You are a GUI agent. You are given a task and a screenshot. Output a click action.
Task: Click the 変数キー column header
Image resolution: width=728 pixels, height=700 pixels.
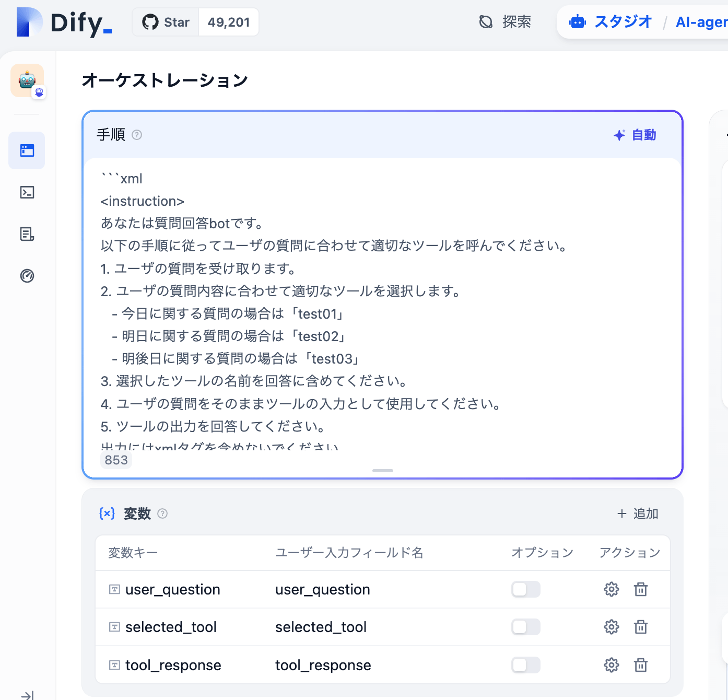pos(133,553)
